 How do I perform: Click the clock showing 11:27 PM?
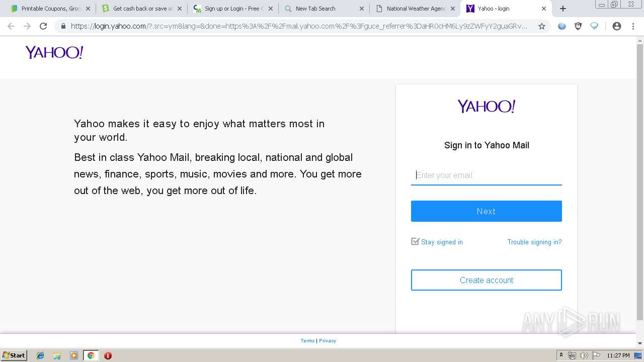coord(618,355)
